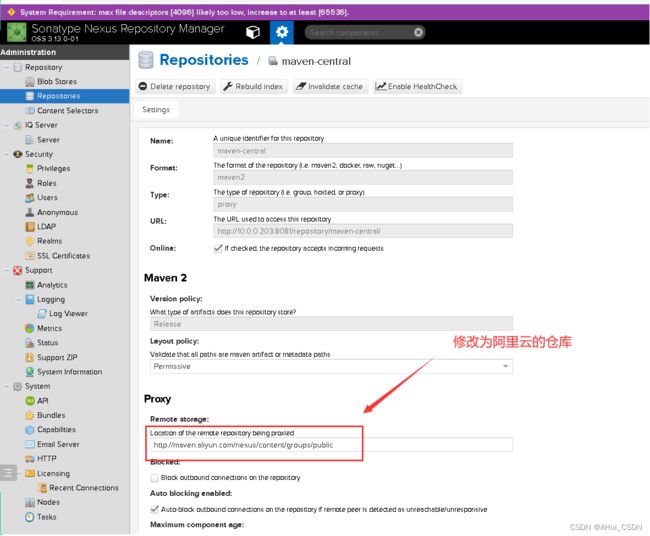This screenshot has width=650, height=536.
Task: Collapse the Logging tree node
Action: (x=18, y=299)
